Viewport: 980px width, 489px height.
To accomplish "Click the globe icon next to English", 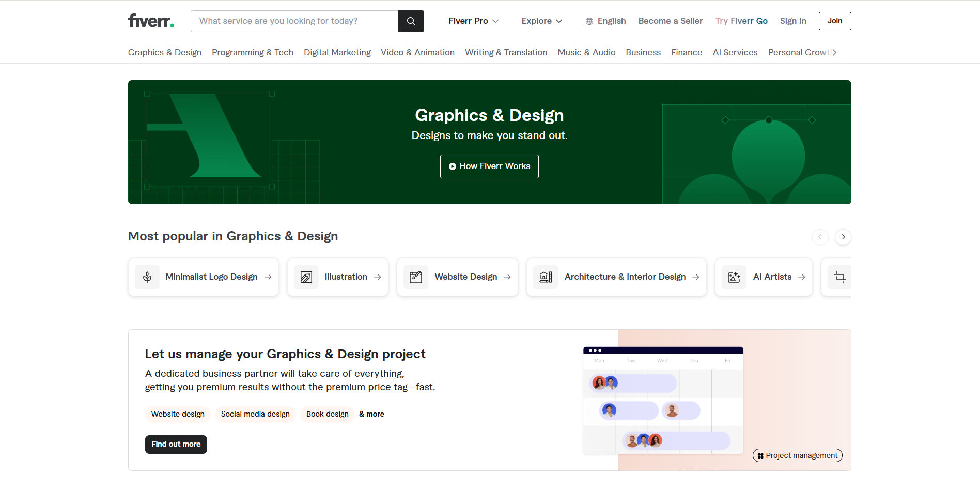I will (x=588, y=21).
